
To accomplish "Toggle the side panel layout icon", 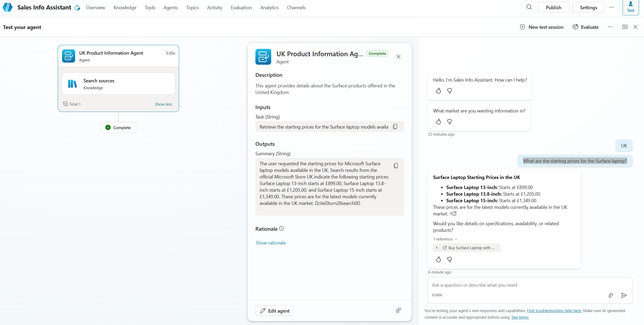I will pos(625,27).
